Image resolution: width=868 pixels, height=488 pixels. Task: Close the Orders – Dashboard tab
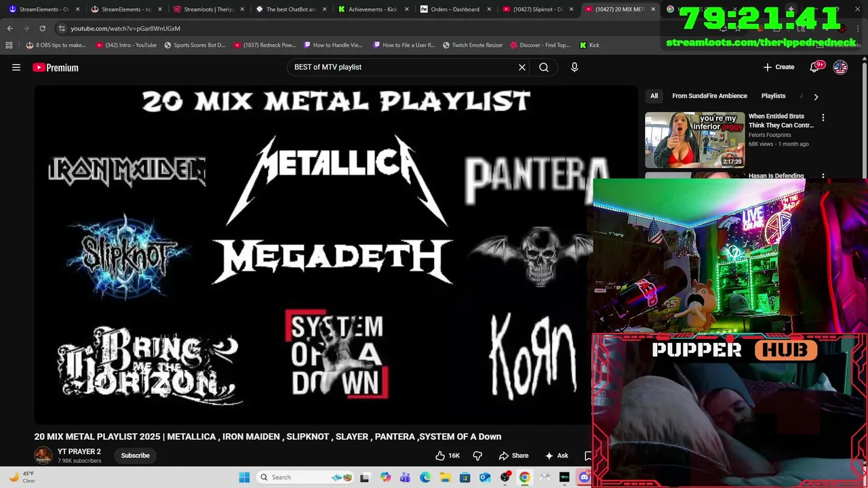489,9
